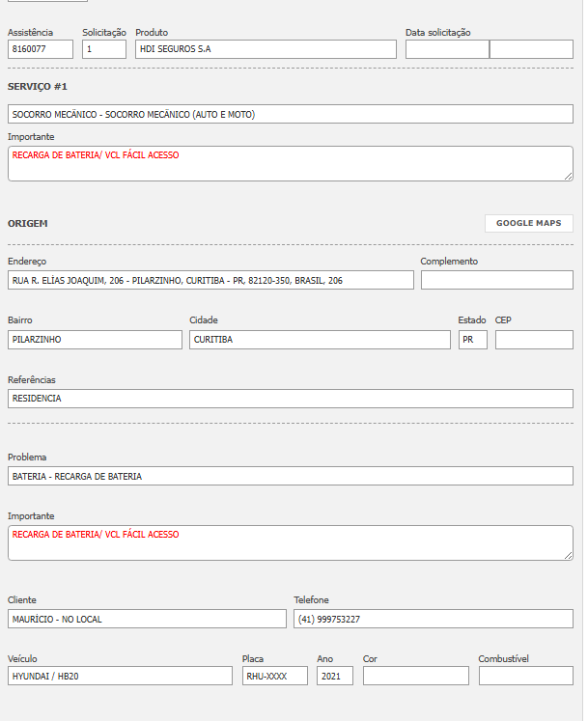Click the Importante textarea under Serviço #1

[290, 163]
